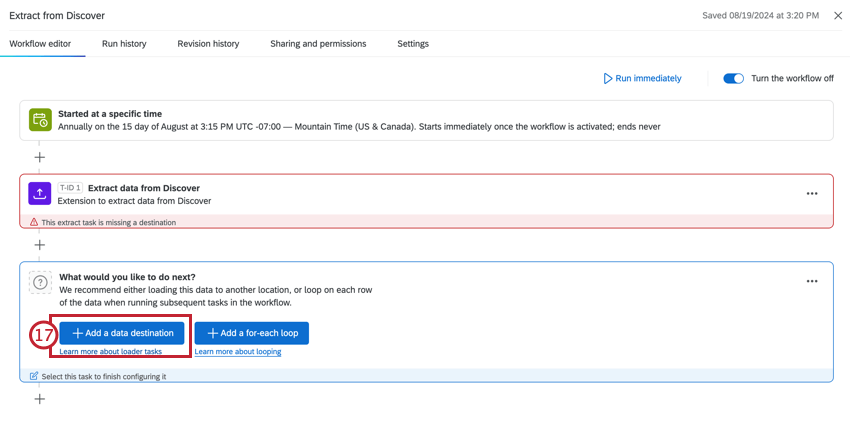Click plus connector below Extract data task
The width and height of the screenshot is (850, 422).
pos(40,245)
